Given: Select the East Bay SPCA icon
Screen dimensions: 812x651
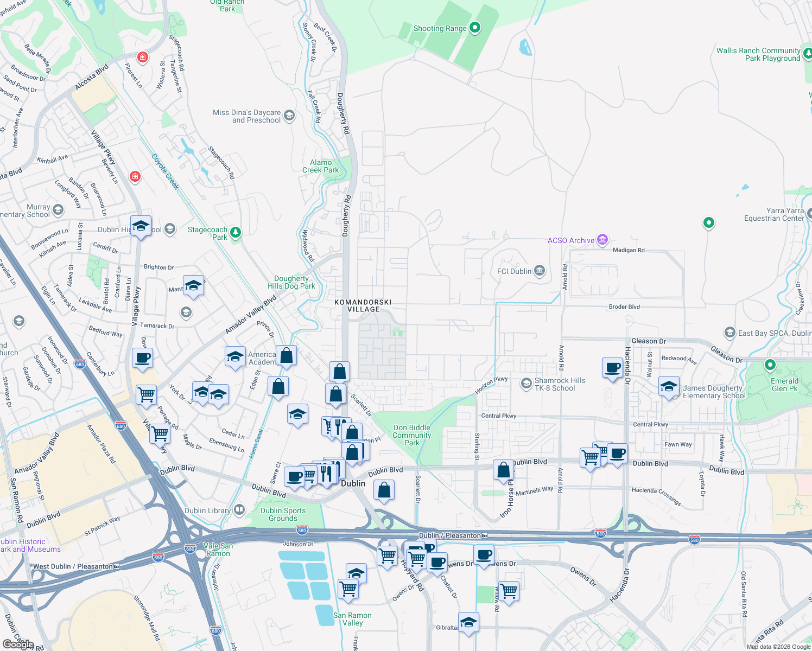Looking at the screenshot, I should 730,333.
